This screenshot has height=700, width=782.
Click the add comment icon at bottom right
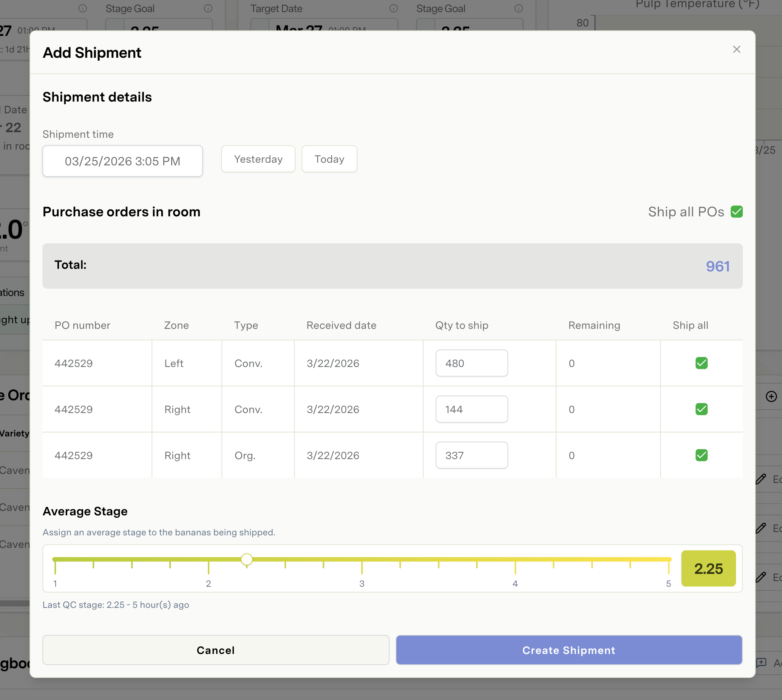pyautogui.click(x=761, y=662)
